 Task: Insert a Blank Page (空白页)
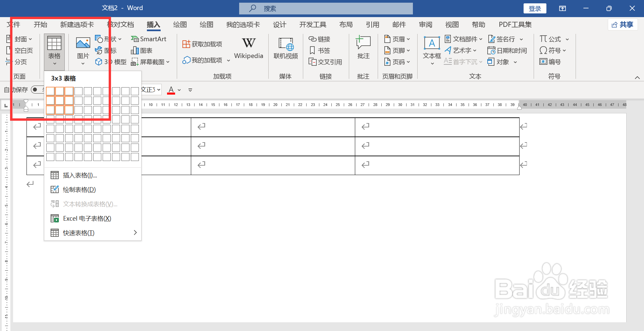20,50
